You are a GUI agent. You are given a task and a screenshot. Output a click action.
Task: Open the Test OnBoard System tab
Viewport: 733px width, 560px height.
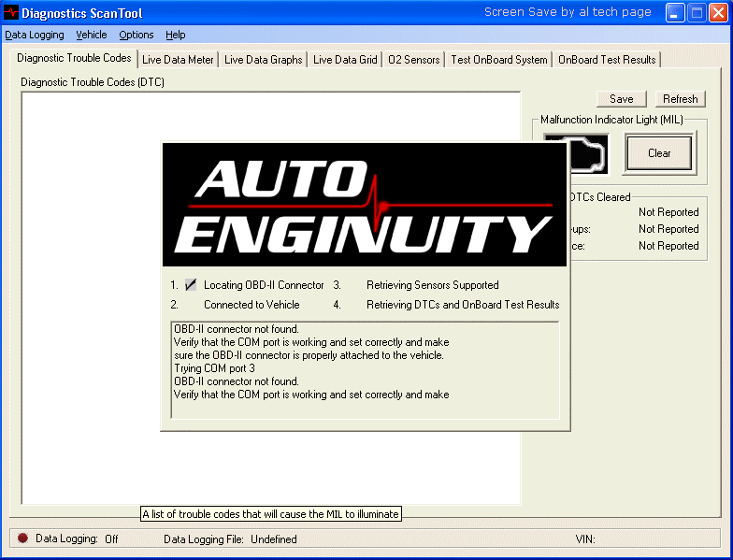498,60
